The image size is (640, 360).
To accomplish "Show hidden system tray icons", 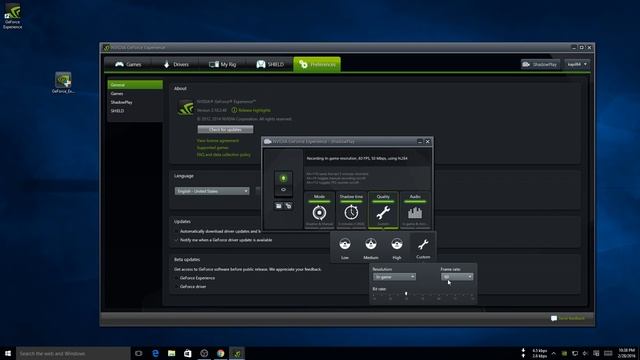I will 554,353.
